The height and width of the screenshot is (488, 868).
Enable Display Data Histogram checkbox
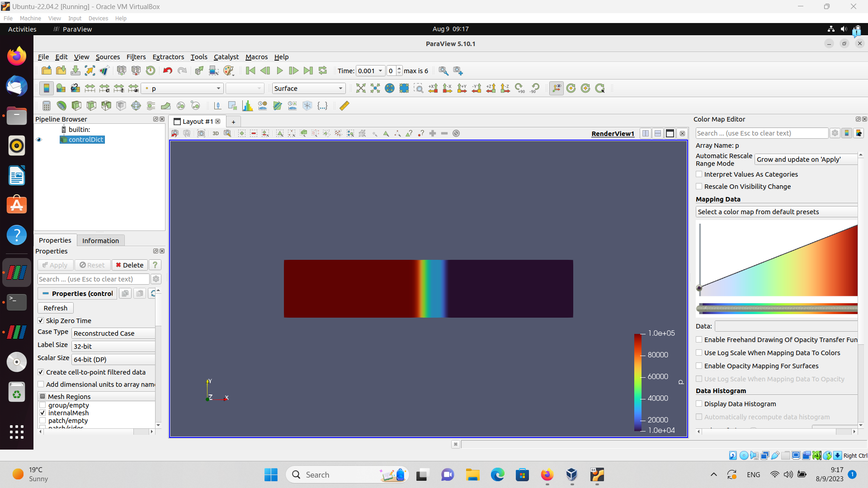[699, 404]
